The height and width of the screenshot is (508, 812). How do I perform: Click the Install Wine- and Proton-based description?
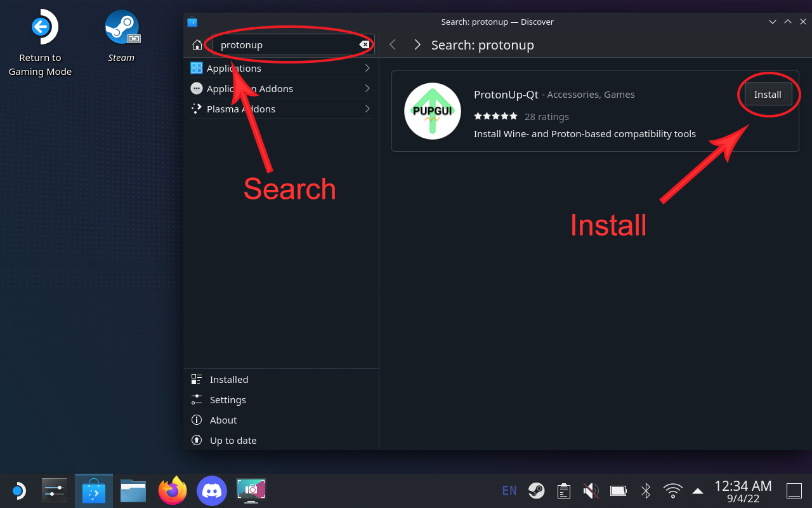click(x=585, y=134)
